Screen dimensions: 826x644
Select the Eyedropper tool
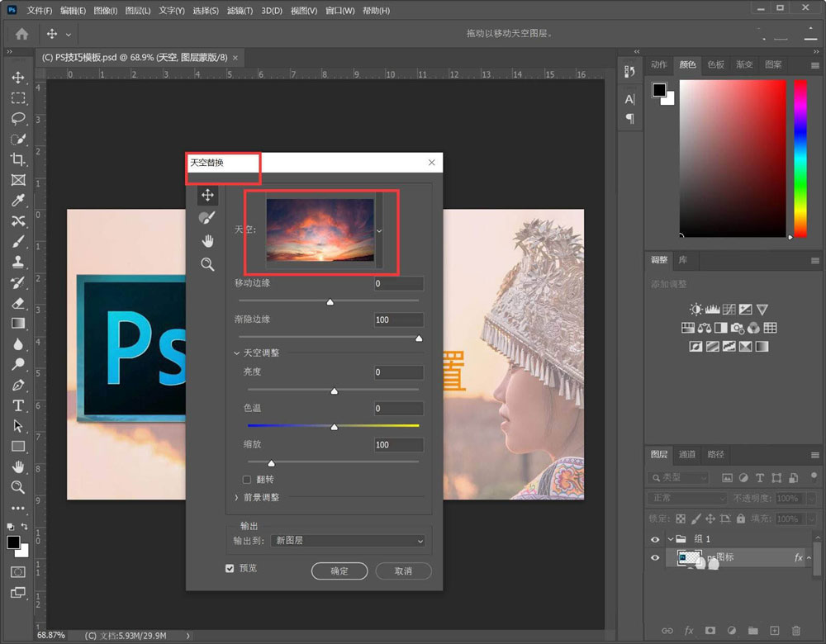18,200
